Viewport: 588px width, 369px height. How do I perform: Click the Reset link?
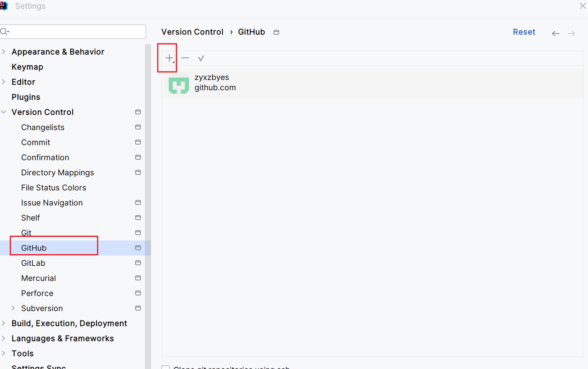524,32
